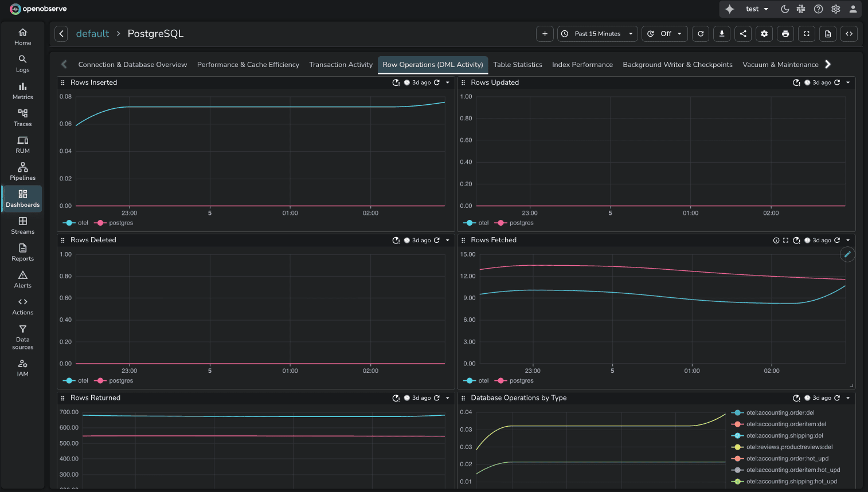Open the test organization dropdown
The height and width of the screenshot is (492, 868).
pyautogui.click(x=756, y=9)
